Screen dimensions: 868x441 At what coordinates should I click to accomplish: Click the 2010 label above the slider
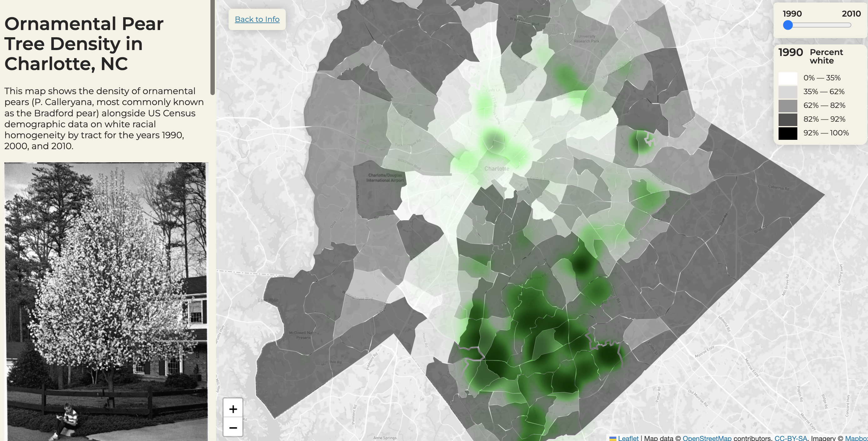point(851,13)
